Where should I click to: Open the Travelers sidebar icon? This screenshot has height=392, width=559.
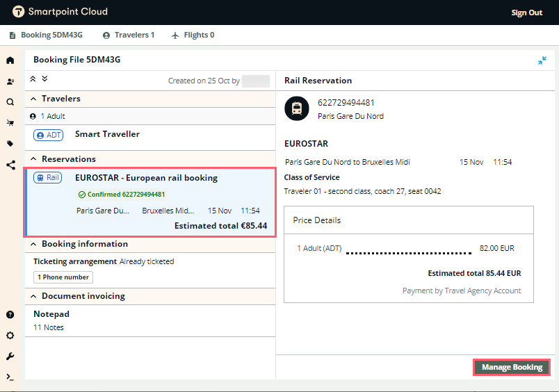tap(10, 81)
